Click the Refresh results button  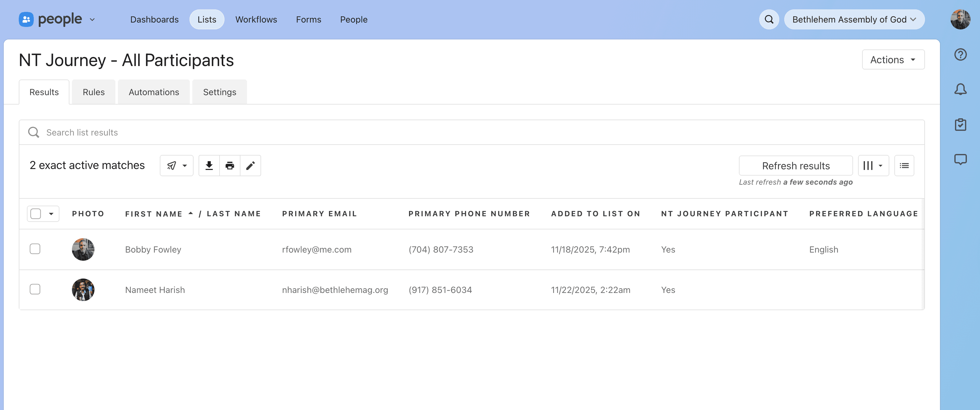796,166
